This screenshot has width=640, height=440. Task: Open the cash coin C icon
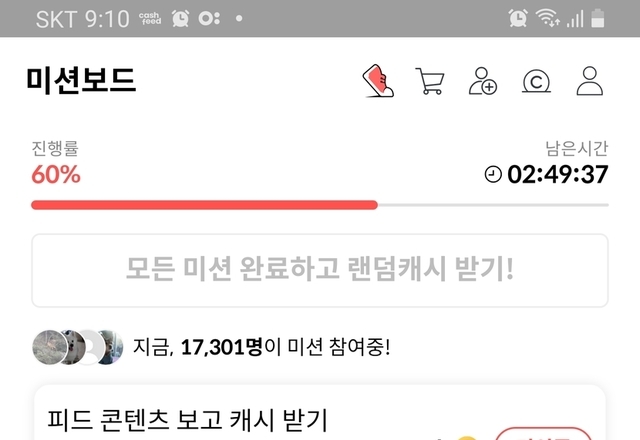point(536,81)
